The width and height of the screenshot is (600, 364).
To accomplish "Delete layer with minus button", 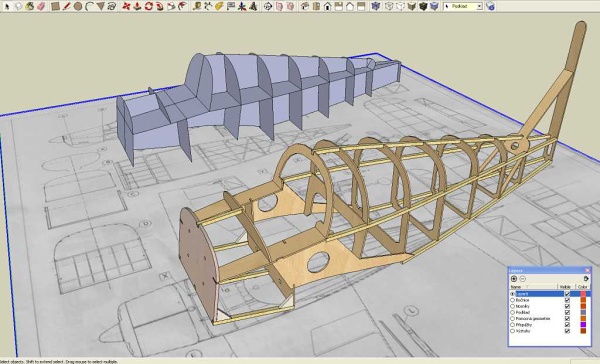I will [x=523, y=279].
